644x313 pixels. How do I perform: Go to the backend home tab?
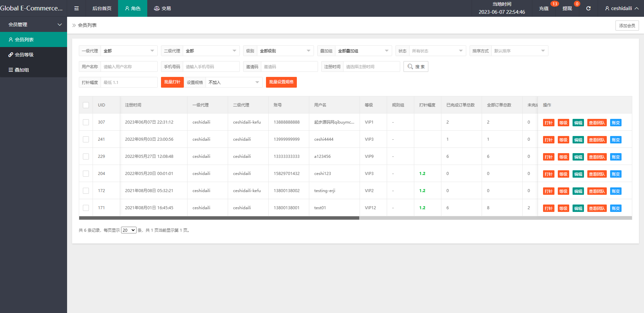102,8
